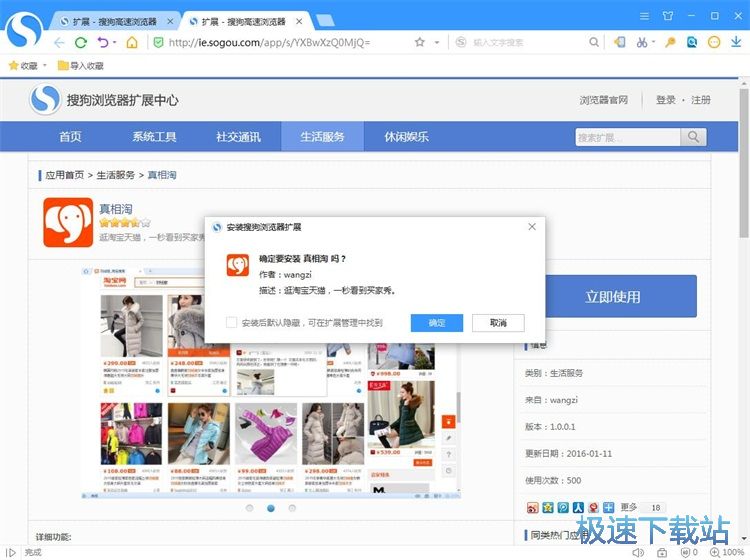Go to the browser home page icon
Screen dimensions: 750x560
132,43
